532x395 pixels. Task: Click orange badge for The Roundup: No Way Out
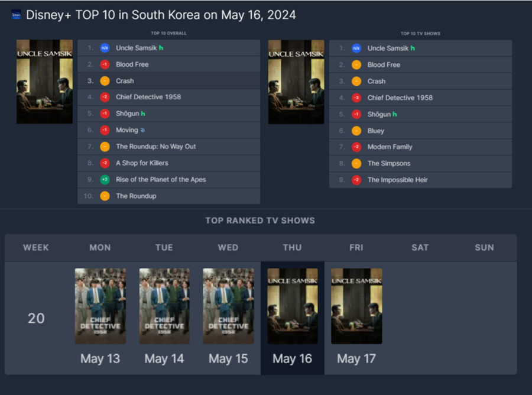tap(105, 147)
